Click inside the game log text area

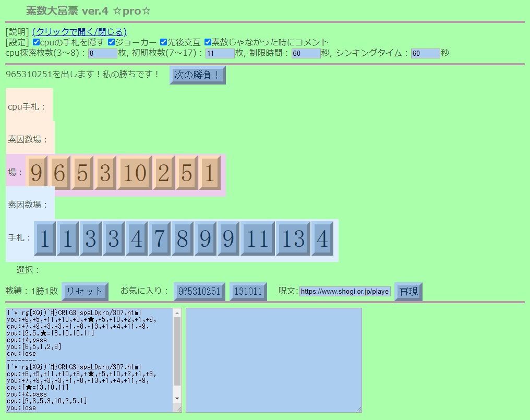click(x=90, y=360)
